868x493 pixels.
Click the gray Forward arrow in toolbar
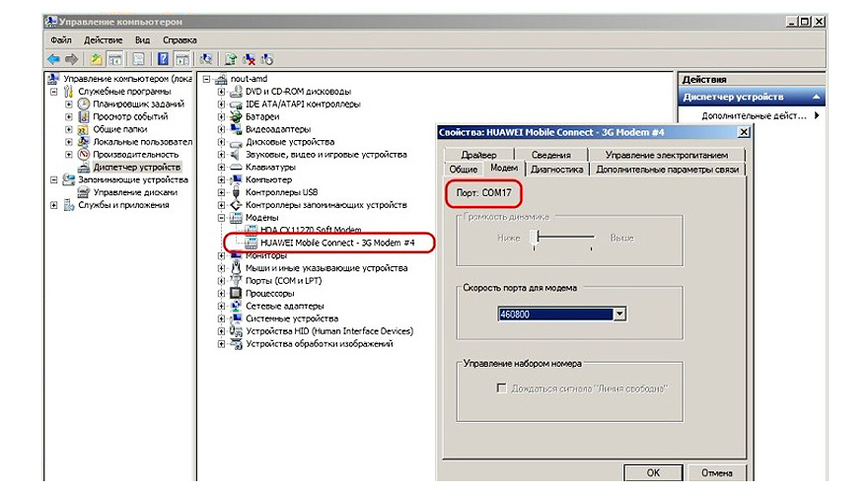click(71, 59)
